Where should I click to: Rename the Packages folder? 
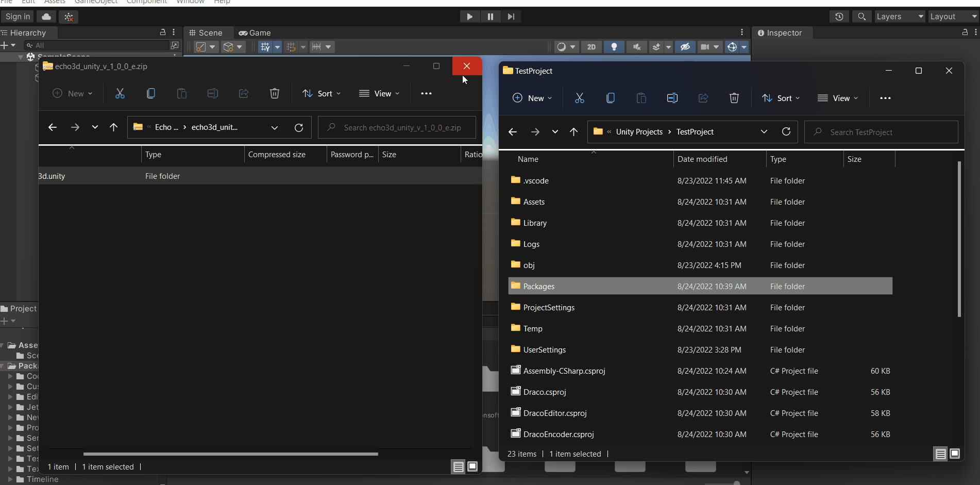point(672,98)
